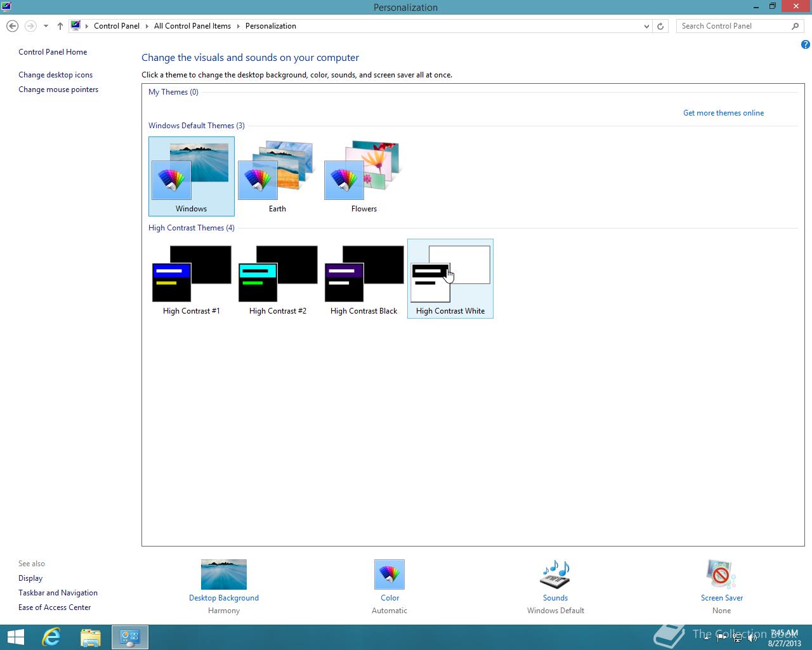The width and height of the screenshot is (812, 650).
Task: Click the Control Panel taskbar button
Action: [x=130, y=637]
